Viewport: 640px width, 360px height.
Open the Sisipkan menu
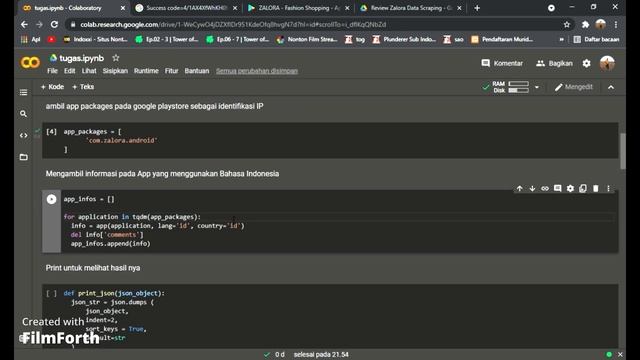(115, 71)
